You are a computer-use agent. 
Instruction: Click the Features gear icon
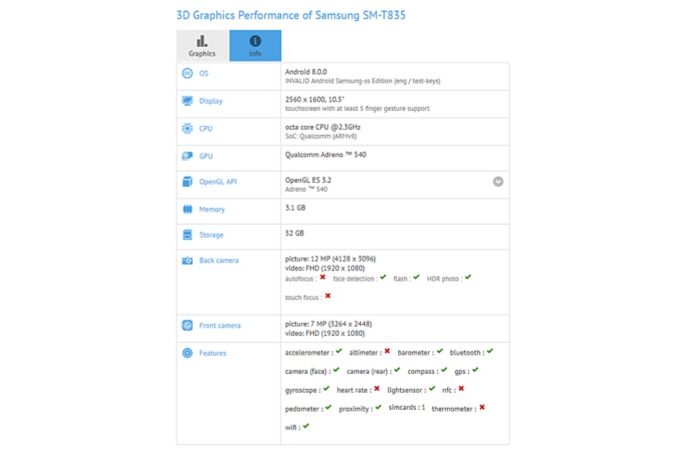click(x=187, y=353)
